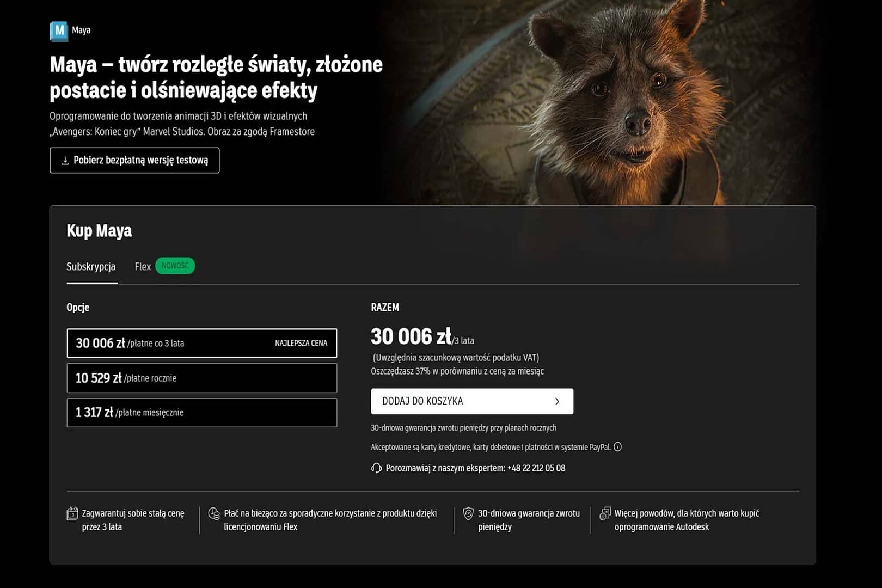The height and width of the screenshot is (588, 882).
Task: Click the Kup Maya heading
Action: 99,231
